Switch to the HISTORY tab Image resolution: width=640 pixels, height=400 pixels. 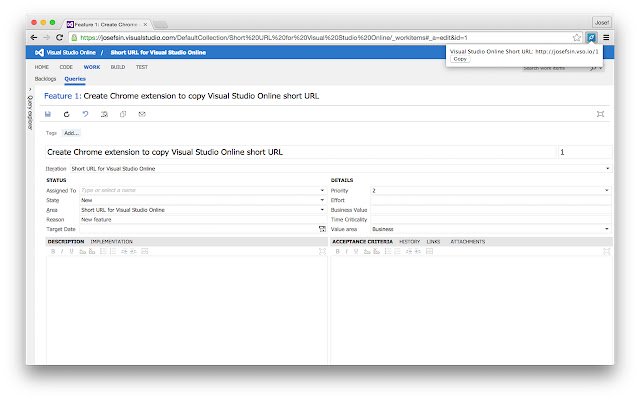(x=410, y=242)
